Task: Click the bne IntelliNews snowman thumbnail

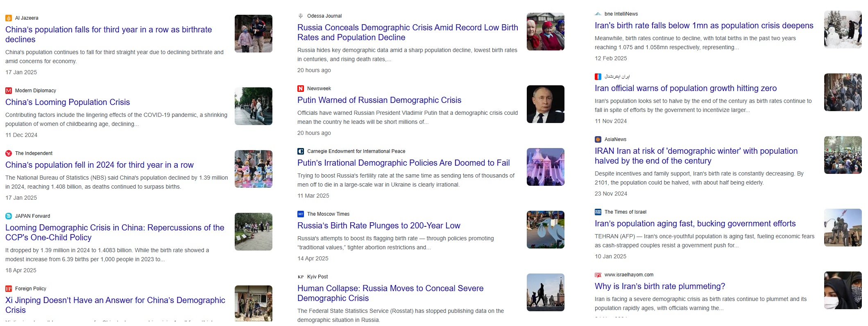Action: (843, 30)
